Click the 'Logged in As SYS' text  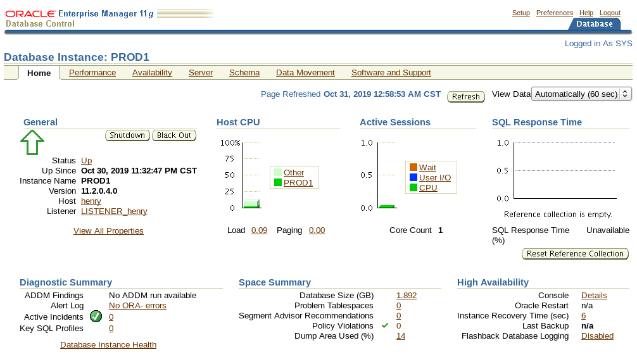pos(598,44)
